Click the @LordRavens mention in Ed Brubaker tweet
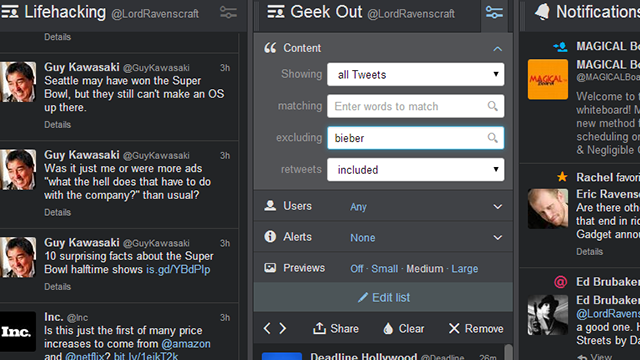 [608, 313]
